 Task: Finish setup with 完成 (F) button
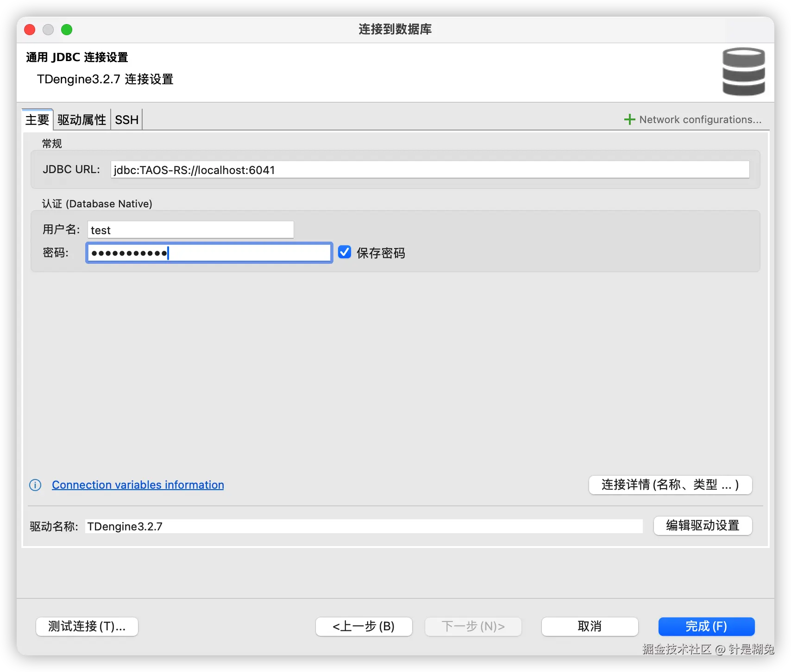click(706, 626)
